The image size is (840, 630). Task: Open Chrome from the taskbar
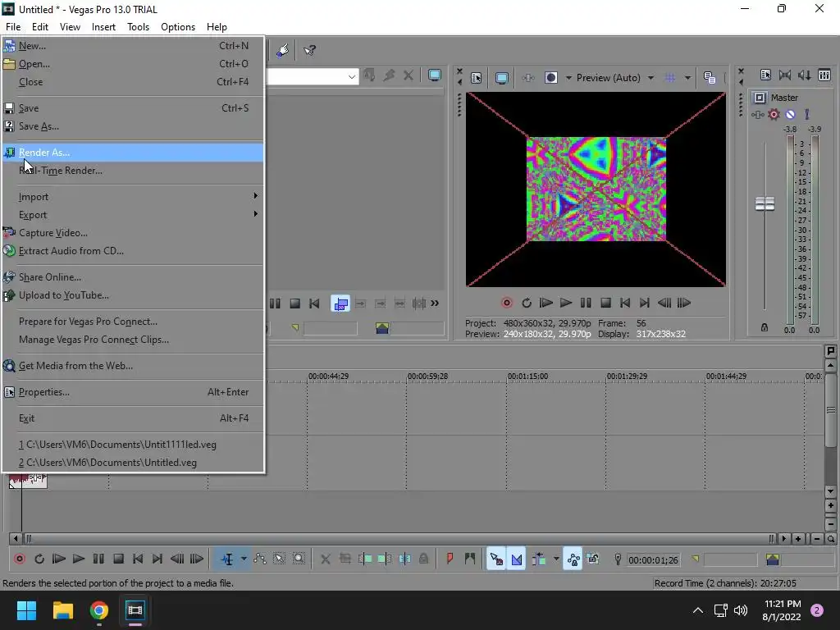click(x=99, y=610)
